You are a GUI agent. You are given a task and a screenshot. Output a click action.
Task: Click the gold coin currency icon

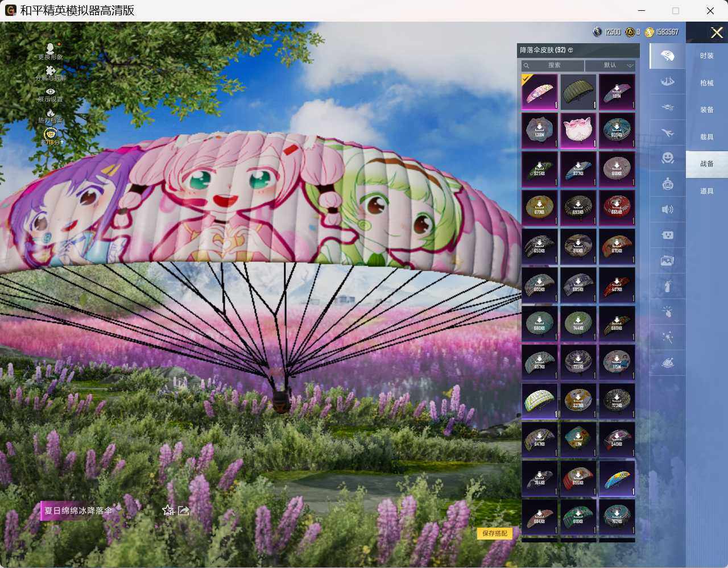(x=630, y=32)
